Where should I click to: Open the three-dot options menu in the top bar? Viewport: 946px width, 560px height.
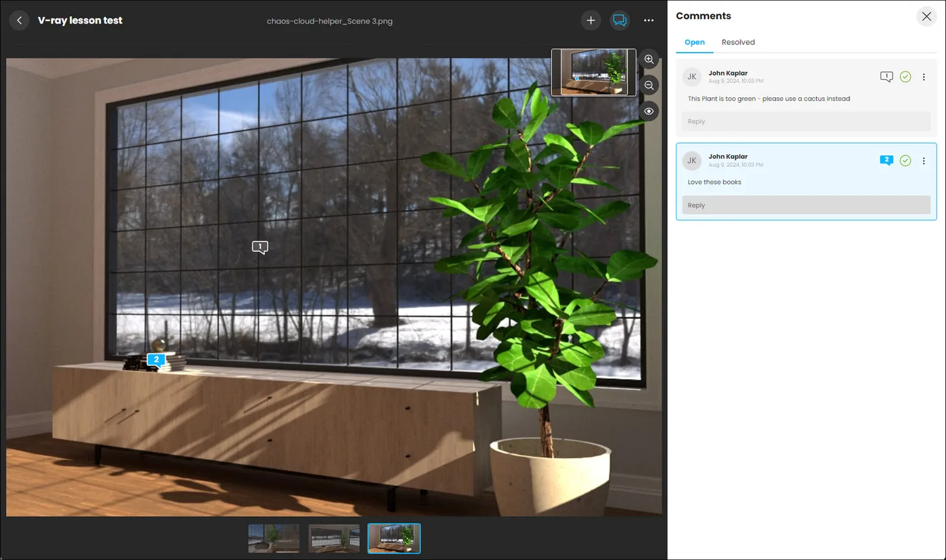click(649, 20)
